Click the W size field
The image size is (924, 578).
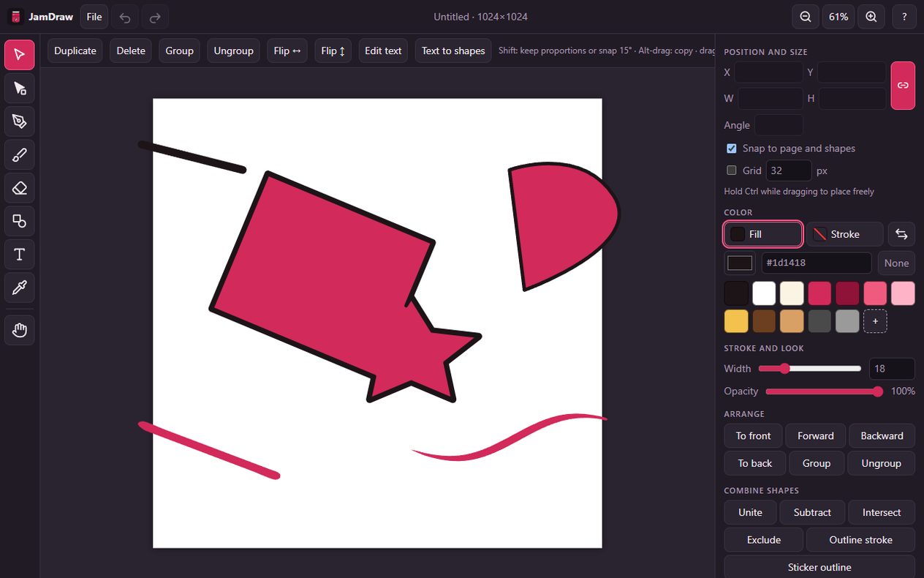point(770,98)
